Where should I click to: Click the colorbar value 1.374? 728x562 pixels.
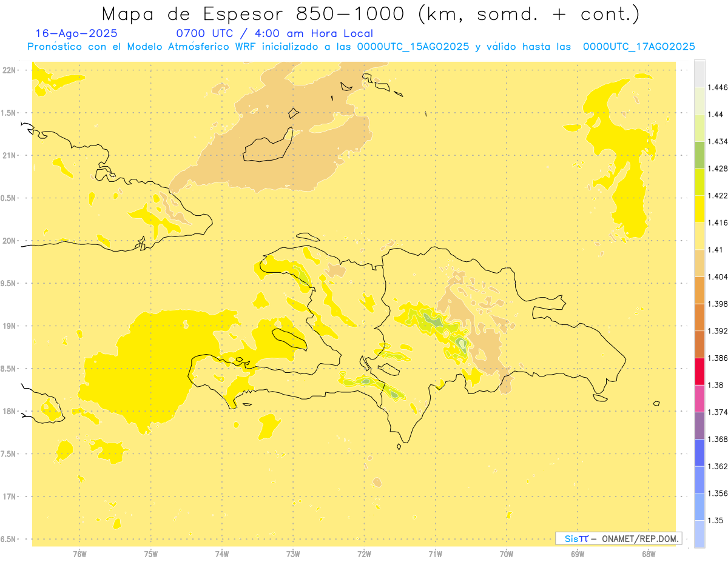tap(717, 412)
